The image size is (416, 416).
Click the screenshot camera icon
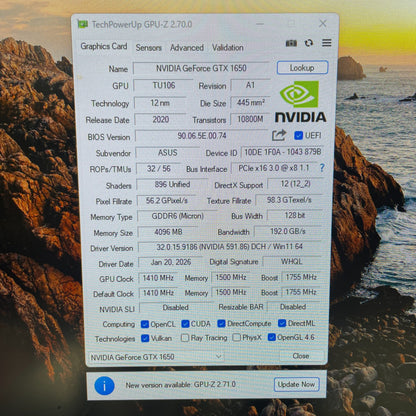pyautogui.click(x=291, y=43)
